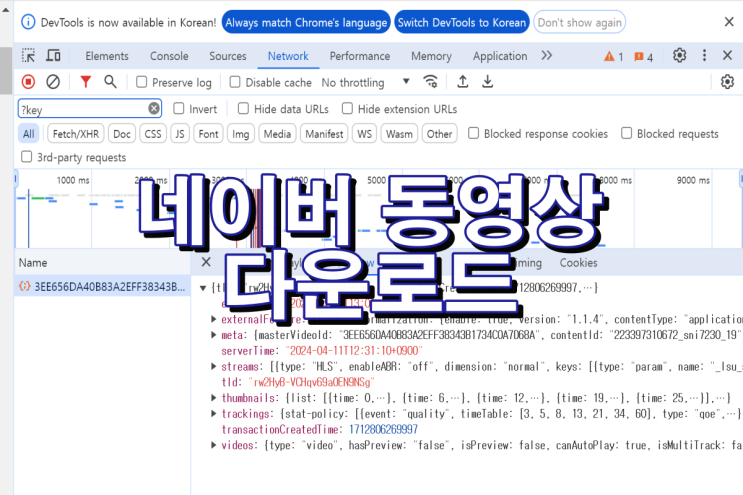Screen dimensions: 743x495
Task: Stop recording network log
Action: tap(28, 82)
